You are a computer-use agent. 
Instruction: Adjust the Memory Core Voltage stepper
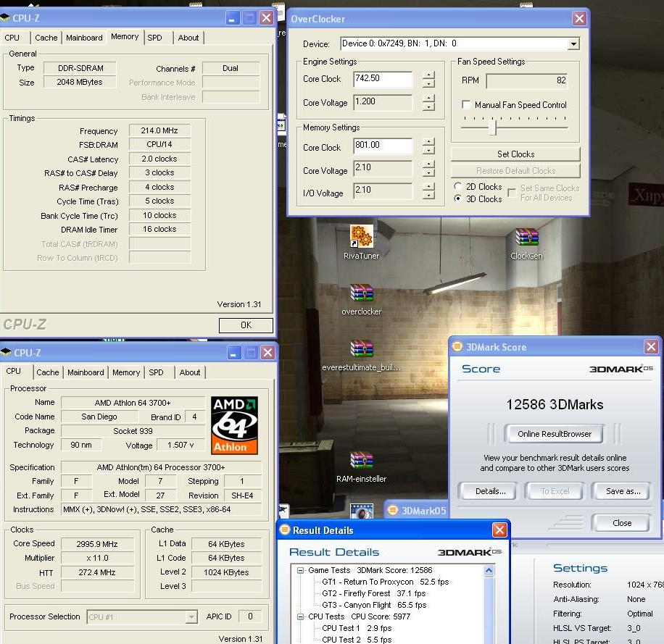point(428,168)
